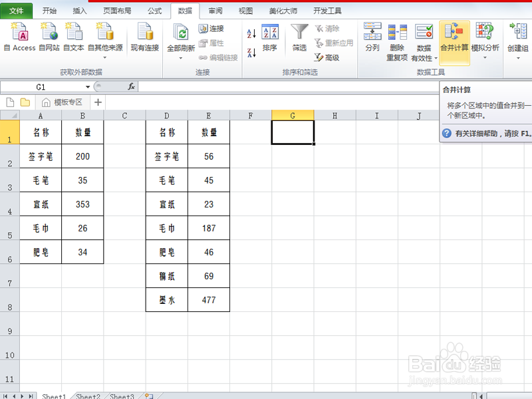
Task: Select cell containing 签字笔 in column A
Action: coord(41,156)
